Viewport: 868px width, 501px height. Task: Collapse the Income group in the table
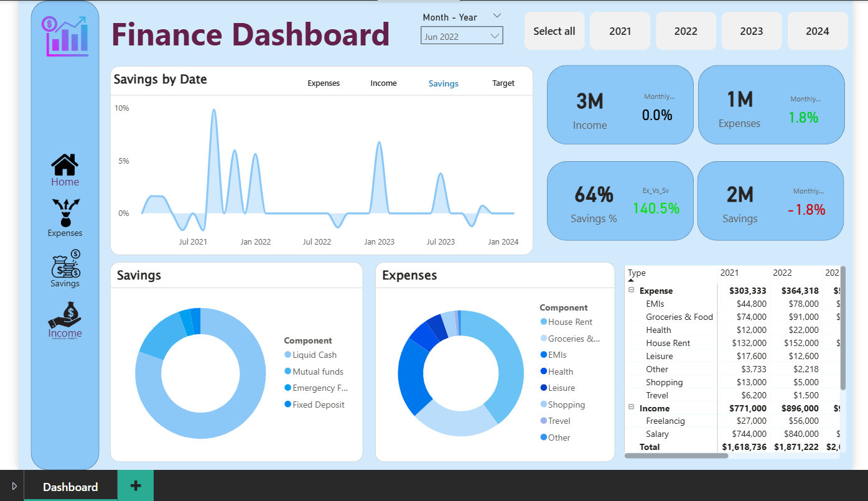click(x=630, y=408)
